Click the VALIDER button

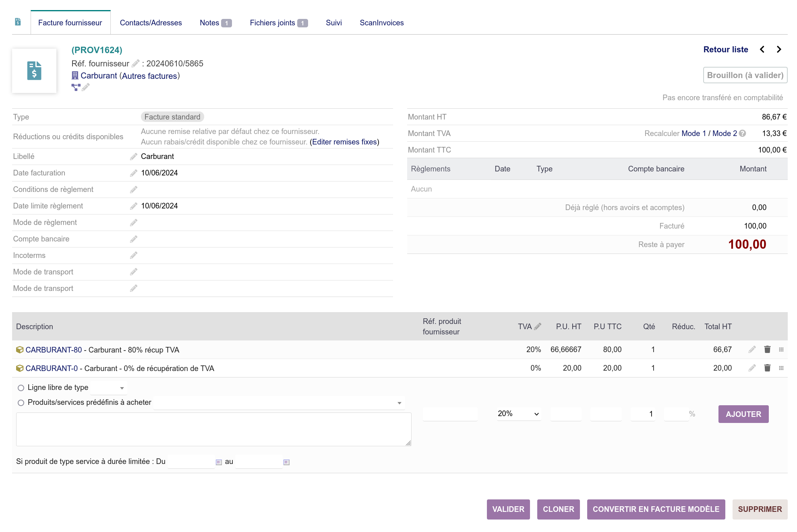click(x=508, y=509)
